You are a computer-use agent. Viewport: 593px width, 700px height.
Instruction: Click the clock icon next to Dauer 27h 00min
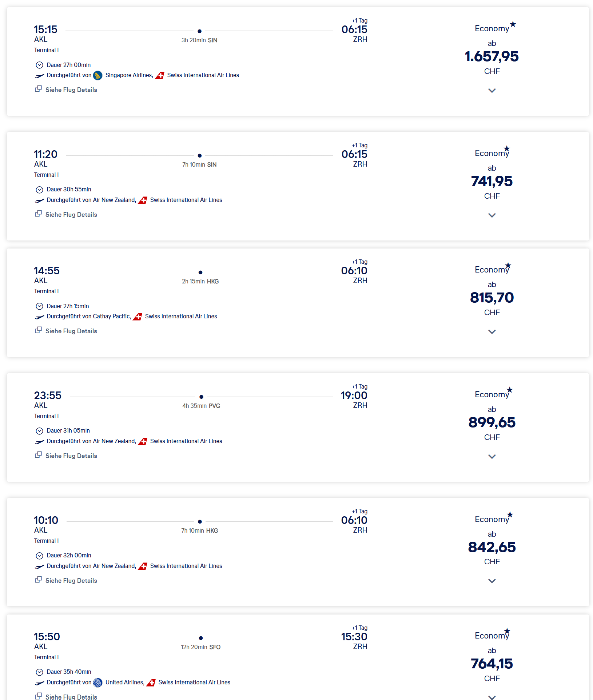click(39, 65)
